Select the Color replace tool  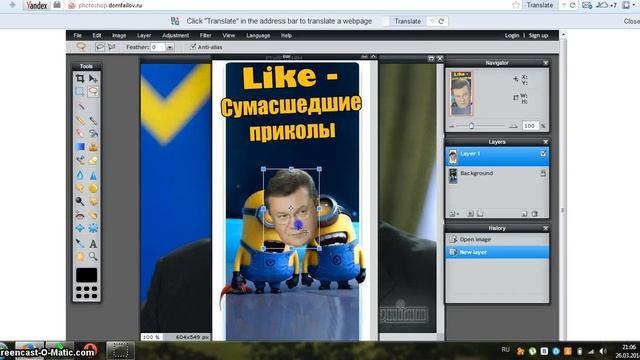pyautogui.click(x=80, y=160)
